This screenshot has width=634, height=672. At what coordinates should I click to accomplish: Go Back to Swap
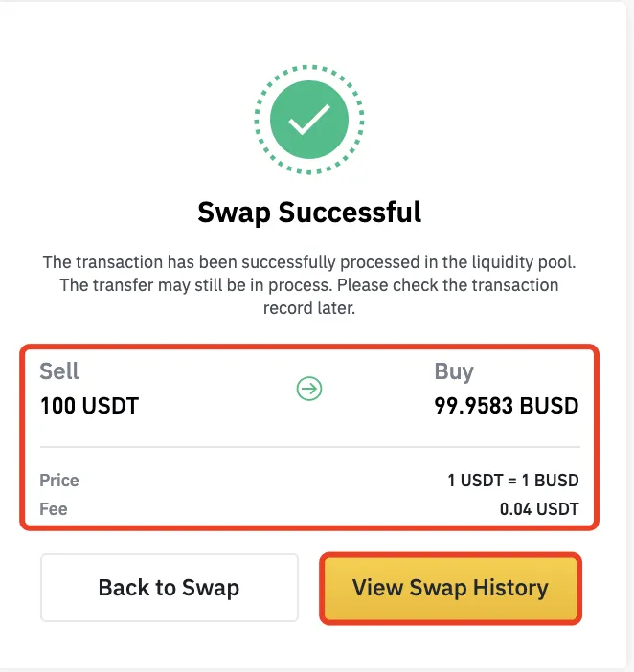coord(170,588)
